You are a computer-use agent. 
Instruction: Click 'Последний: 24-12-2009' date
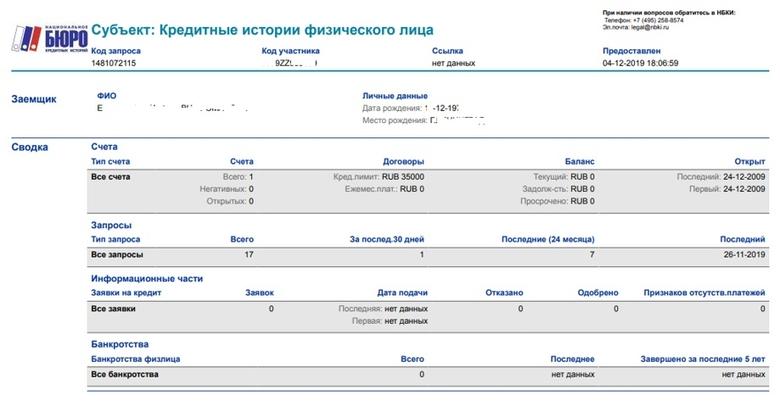point(721,177)
